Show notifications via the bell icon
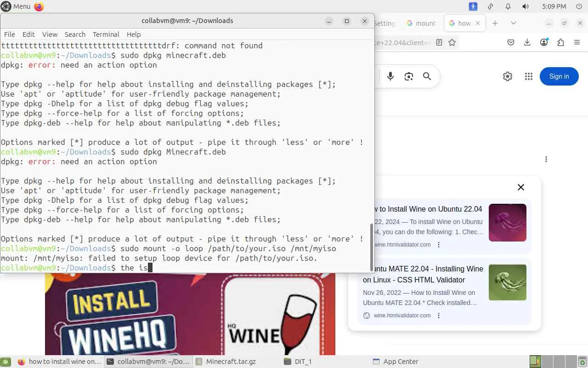The height and width of the screenshot is (368, 588). [508, 6]
